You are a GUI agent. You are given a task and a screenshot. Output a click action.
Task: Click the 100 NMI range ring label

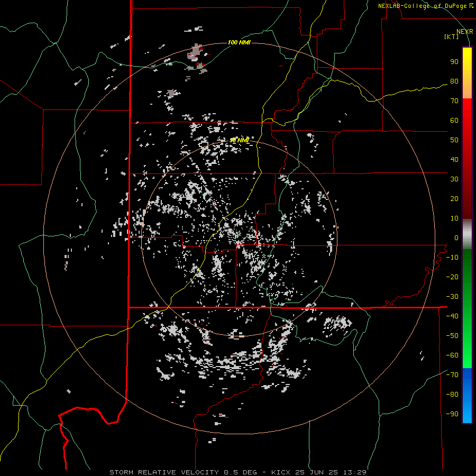(239, 42)
